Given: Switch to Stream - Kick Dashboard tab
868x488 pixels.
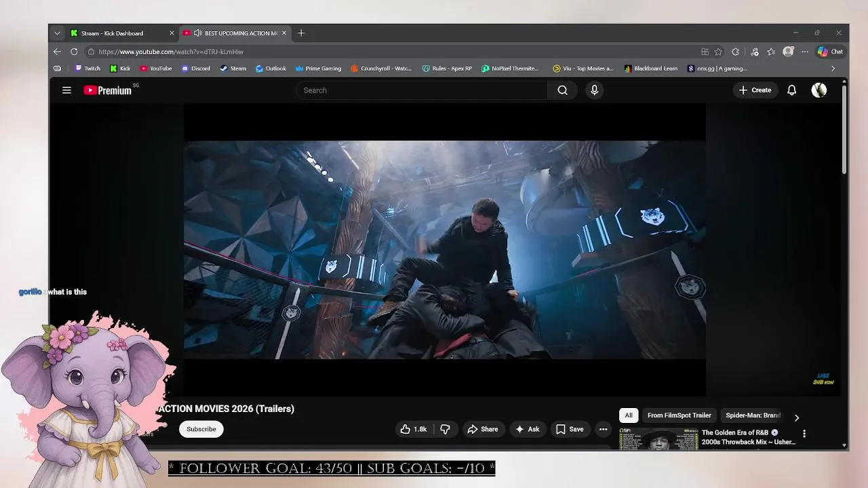Looking at the screenshot, I should point(122,33).
